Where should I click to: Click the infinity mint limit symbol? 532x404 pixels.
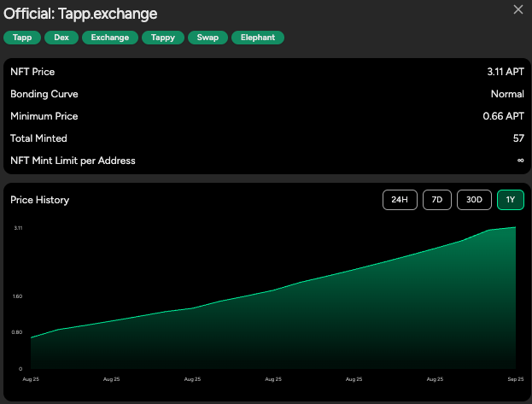(520, 161)
